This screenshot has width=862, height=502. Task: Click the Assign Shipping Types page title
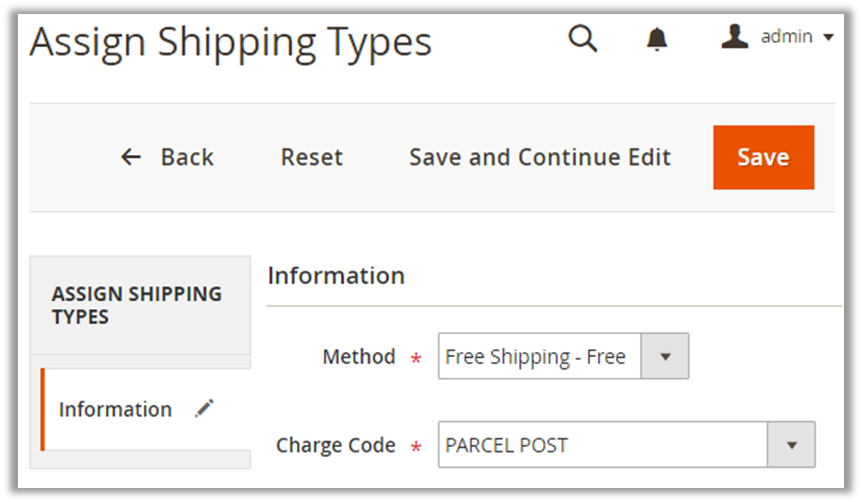[231, 42]
